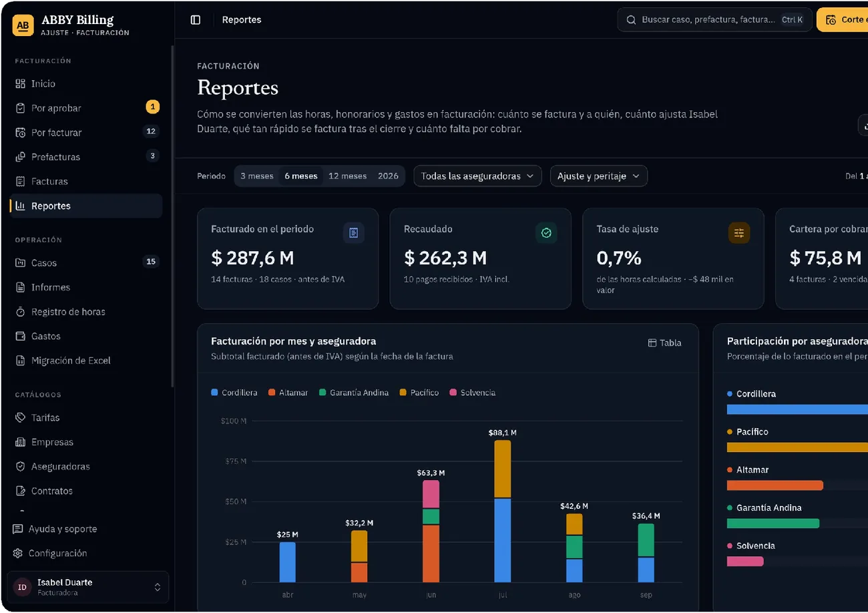Click the Gastos wallet icon

[20, 336]
